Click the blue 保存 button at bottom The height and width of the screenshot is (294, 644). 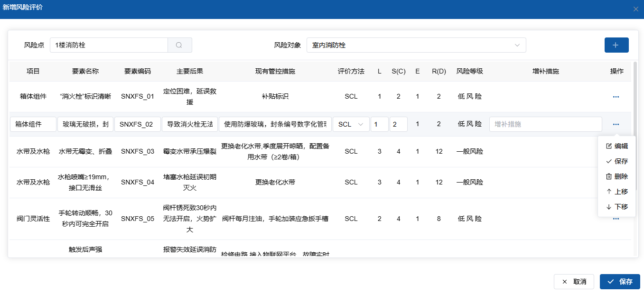point(619,282)
